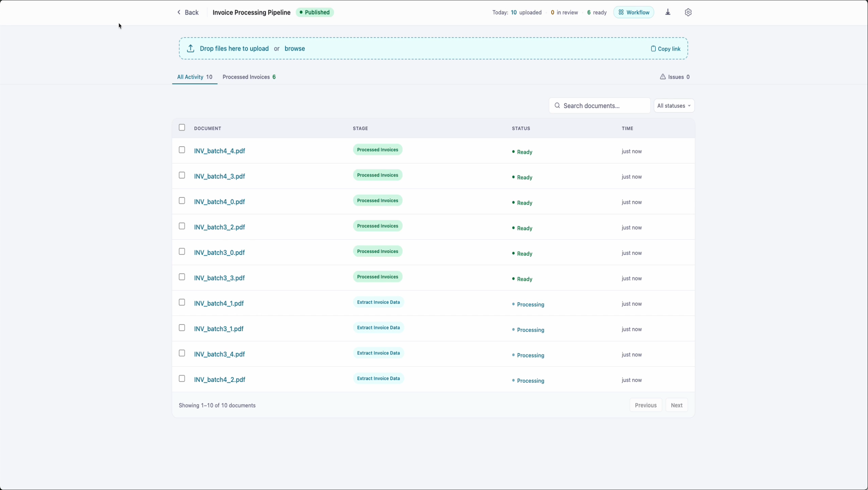Click the browse link to upload files
Image resolution: width=868 pixels, height=490 pixels.
click(295, 48)
